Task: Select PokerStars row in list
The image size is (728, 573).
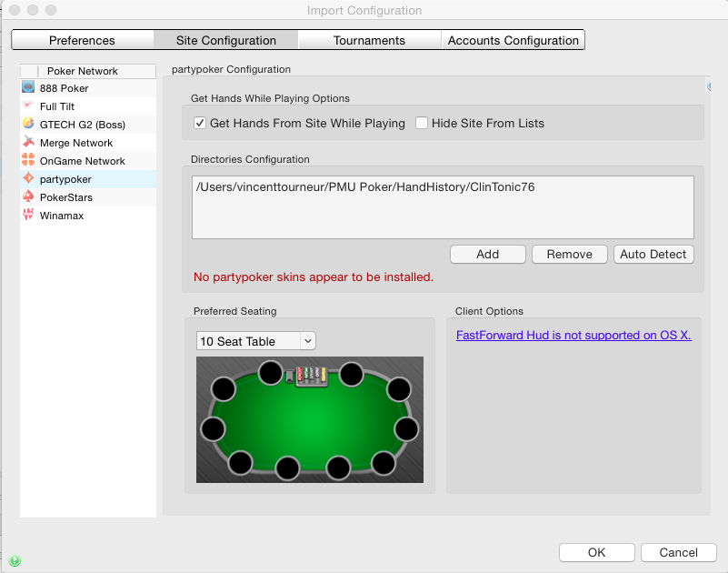Action: pyautogui.click(x=88, y=197)
